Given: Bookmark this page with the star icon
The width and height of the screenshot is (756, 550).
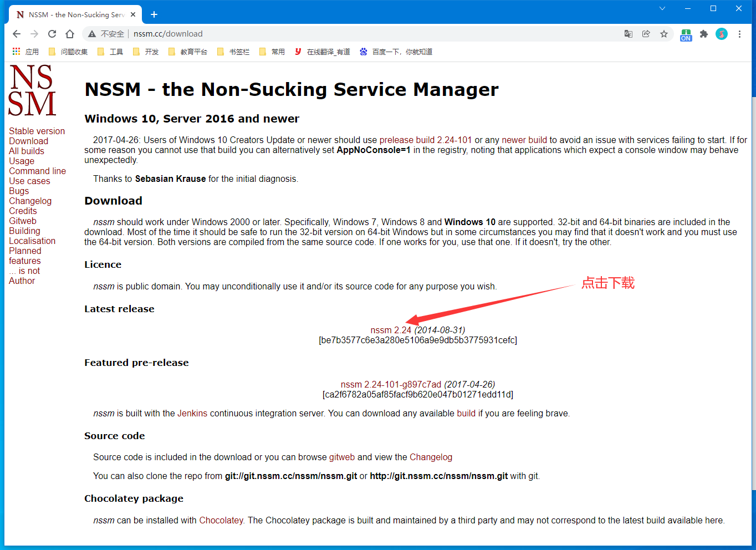Looking at the screenshot, I should (663, 34).
